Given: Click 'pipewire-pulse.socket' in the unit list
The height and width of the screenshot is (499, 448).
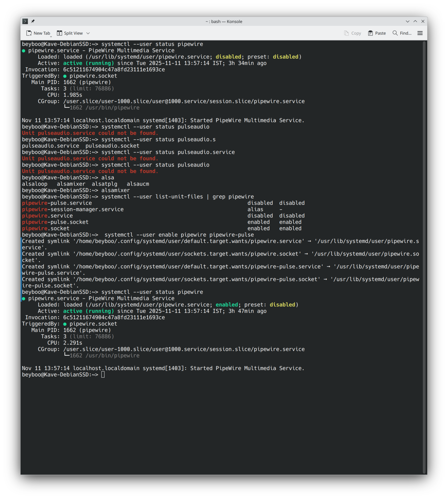Looking at the screenshot, I should point(55,222).
